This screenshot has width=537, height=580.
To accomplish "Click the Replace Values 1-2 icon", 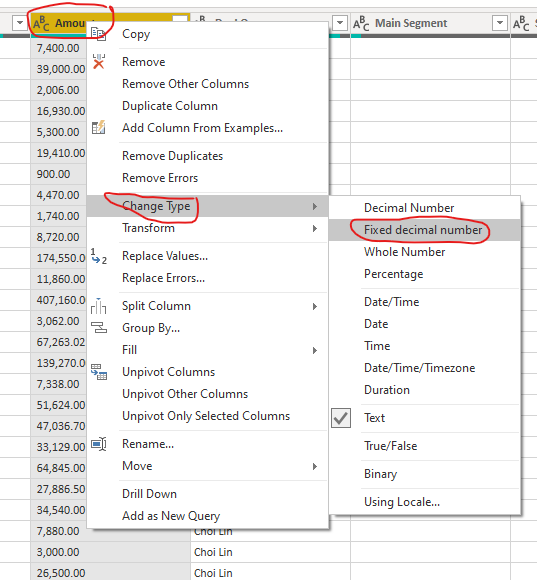I will 99,256.
